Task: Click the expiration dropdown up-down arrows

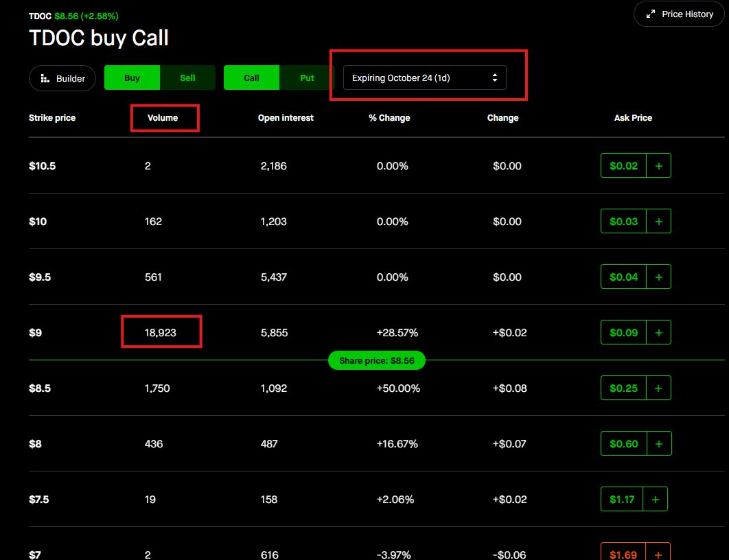Action: click(x=495, y=78)
